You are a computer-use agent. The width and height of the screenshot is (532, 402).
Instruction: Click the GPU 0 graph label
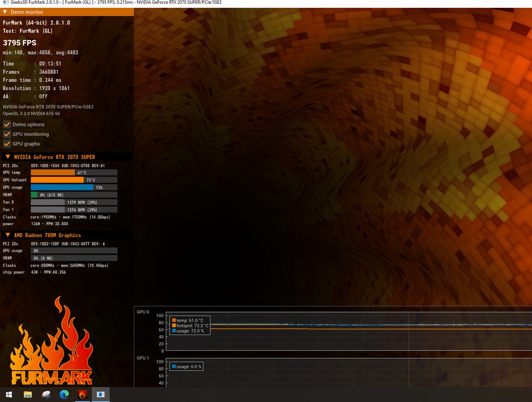(143, 312)
